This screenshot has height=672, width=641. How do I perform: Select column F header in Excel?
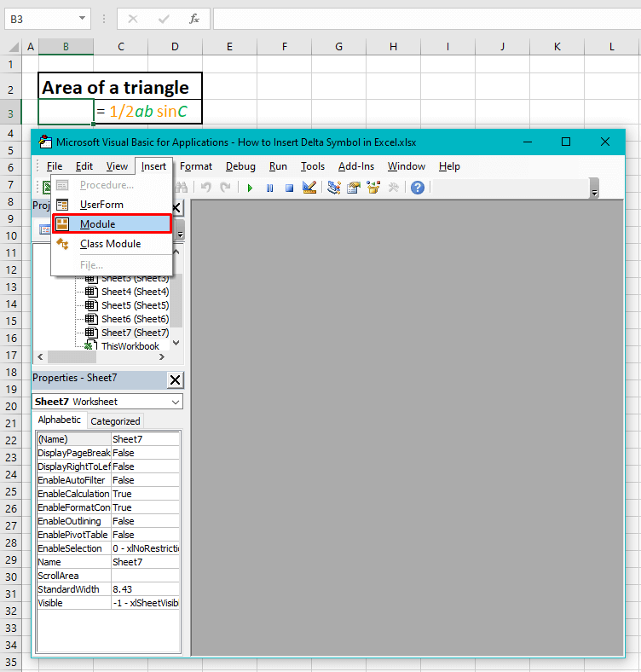point(285,46)
